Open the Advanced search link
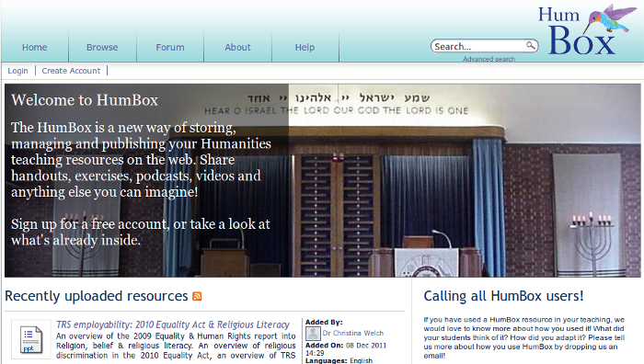This screenshot has width=644, height=364. coord(489,59)
